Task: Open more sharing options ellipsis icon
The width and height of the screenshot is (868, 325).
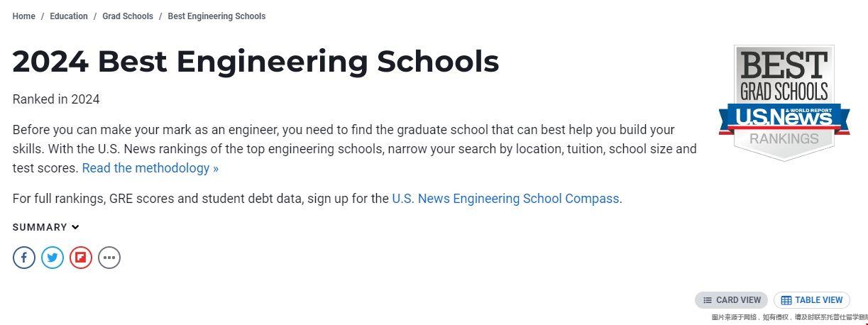Action: [109, 257]
